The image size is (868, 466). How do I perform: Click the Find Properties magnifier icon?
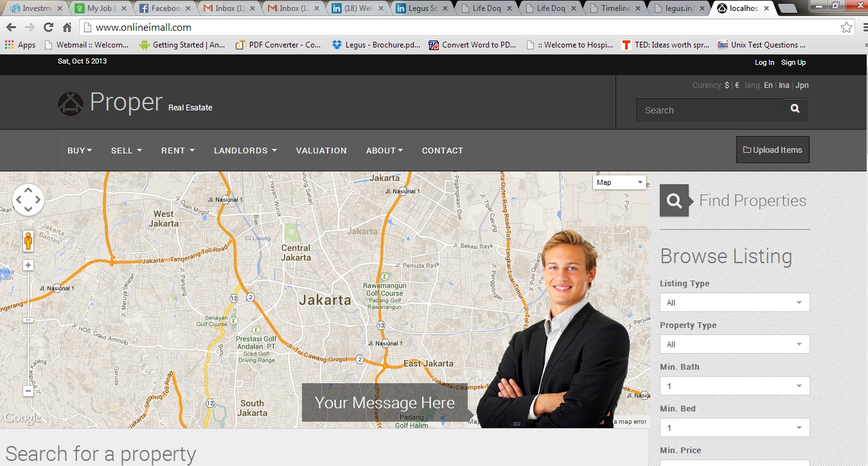pos(675,201)
